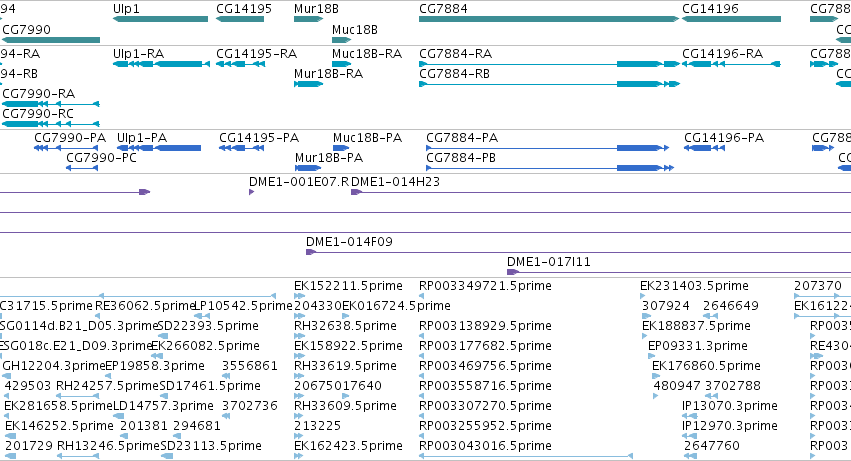
Task: Click clone DME1-014H23 label
Action: coord(396,182)
